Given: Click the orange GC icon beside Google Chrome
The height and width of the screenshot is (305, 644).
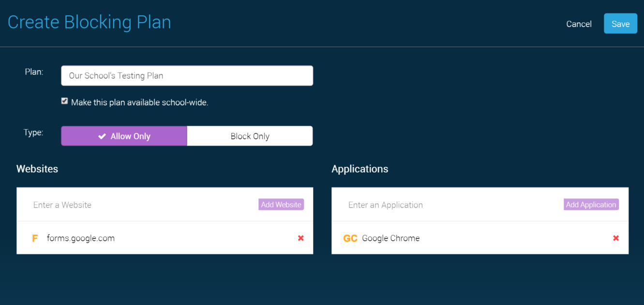Looking at the screenshot, I should (350, 238).
